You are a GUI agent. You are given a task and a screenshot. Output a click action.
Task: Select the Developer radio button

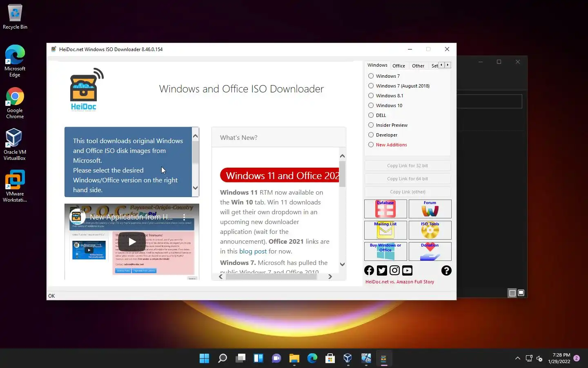(371, 135)
